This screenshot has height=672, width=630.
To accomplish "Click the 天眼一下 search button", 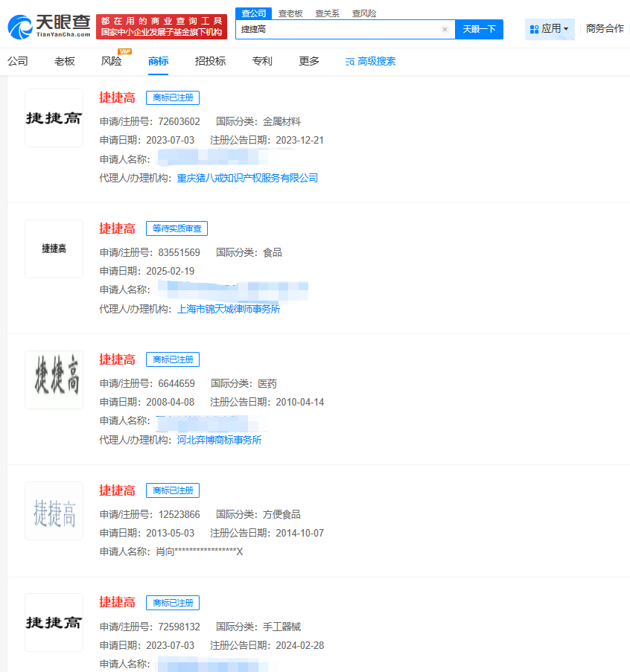I will click(479, 29).
